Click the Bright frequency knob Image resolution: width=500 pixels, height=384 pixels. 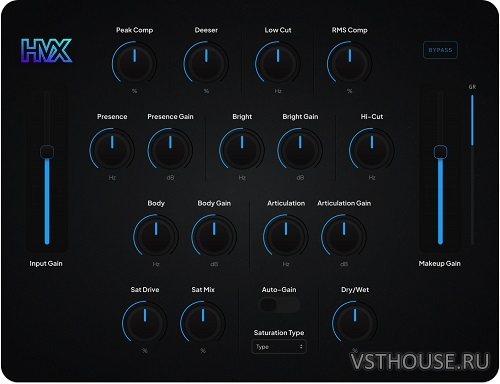242,149
